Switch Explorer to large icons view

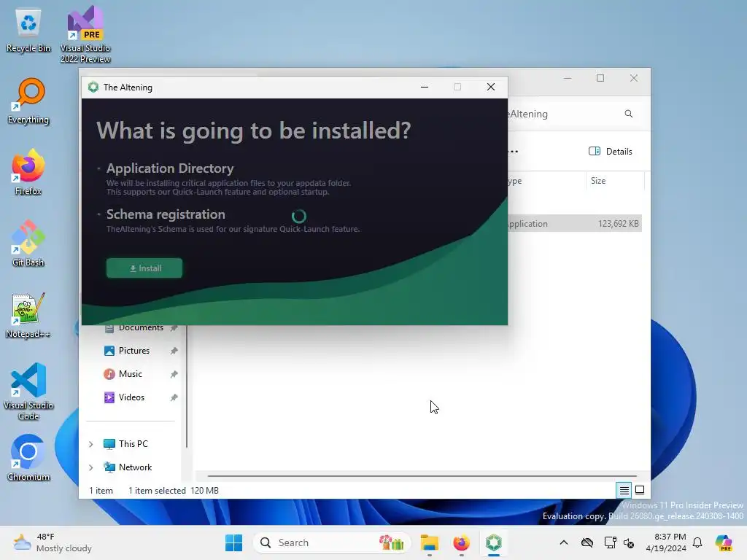point(640,490)
